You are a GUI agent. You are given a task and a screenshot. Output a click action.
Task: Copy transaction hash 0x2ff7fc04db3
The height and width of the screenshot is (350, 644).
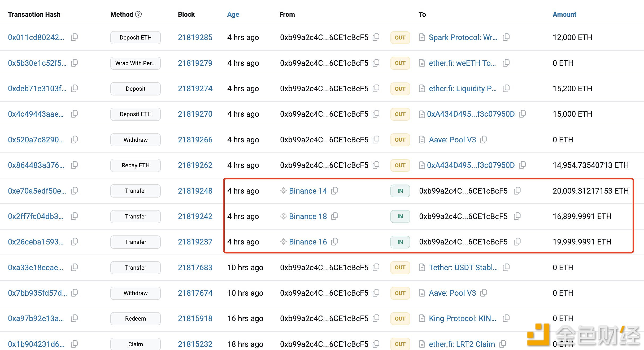coord(74,216)
